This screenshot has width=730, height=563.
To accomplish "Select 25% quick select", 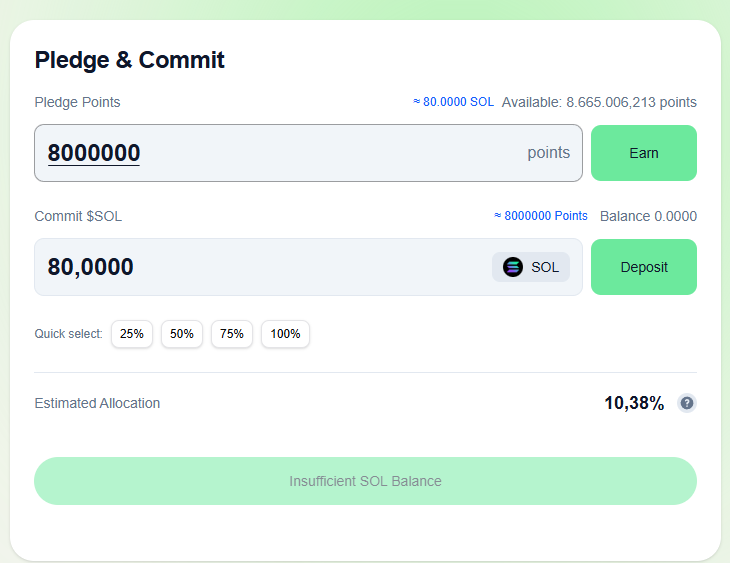I will point(132,334).
